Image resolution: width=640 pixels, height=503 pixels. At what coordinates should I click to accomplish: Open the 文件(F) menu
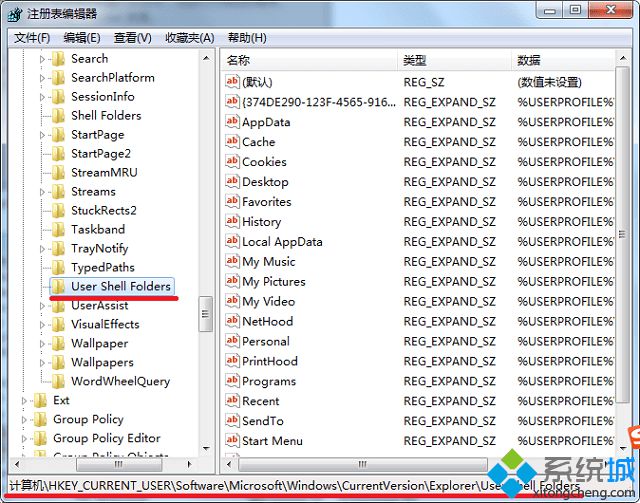tap(32, 38)
